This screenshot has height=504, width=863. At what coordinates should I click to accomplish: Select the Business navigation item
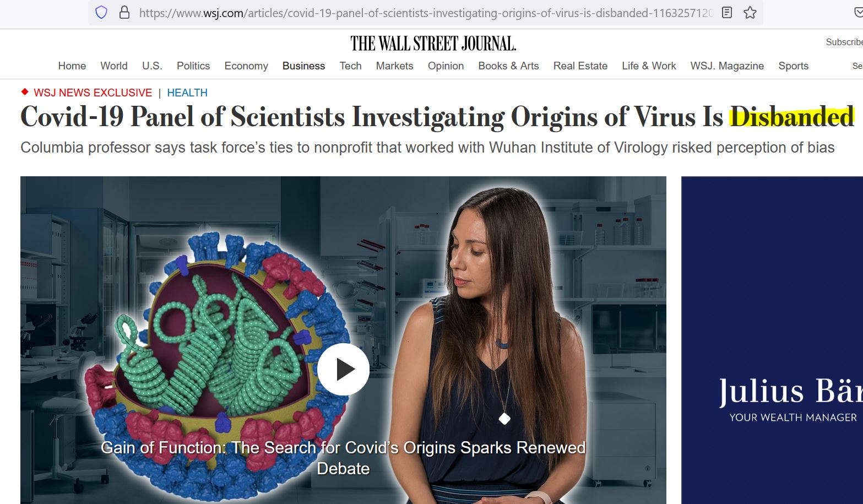pos(303,66)
